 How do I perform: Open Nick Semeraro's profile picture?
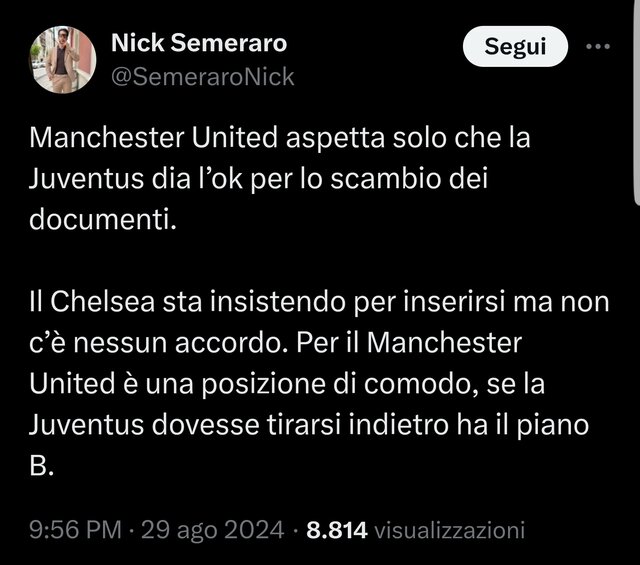63,60
